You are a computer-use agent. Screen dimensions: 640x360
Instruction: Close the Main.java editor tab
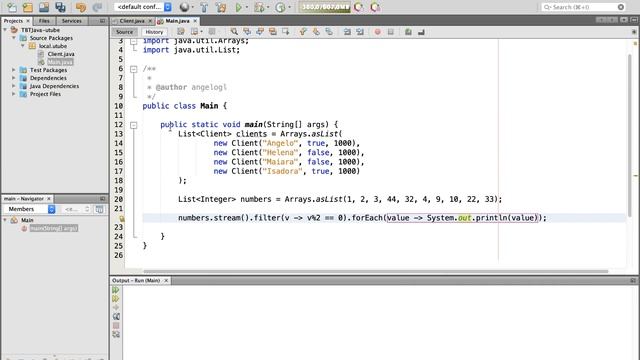point(195,21)
